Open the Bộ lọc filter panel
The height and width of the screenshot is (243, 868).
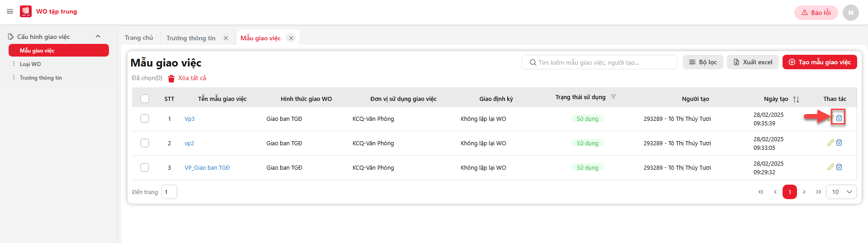[x=703, y=62]
